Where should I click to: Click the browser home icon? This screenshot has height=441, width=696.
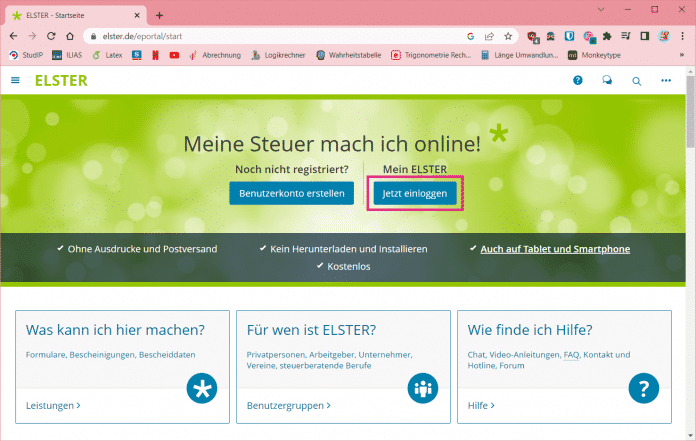click(x=70, y=36)
